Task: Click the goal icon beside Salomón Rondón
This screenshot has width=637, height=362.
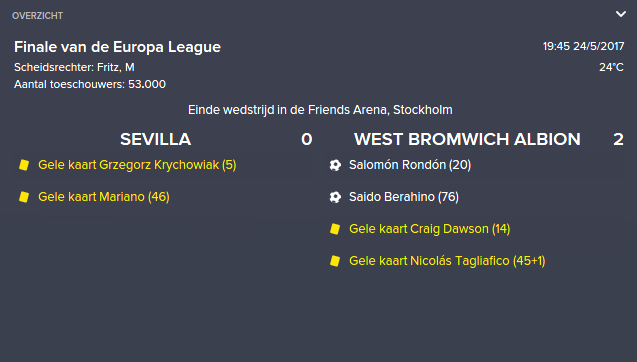Action: coord(335,165)
